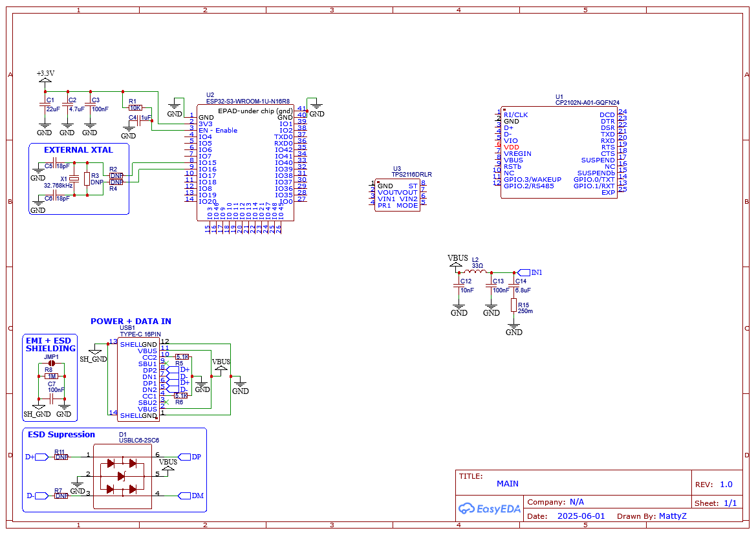Select the GPIO.3/WAKEUP pin label

532,179
